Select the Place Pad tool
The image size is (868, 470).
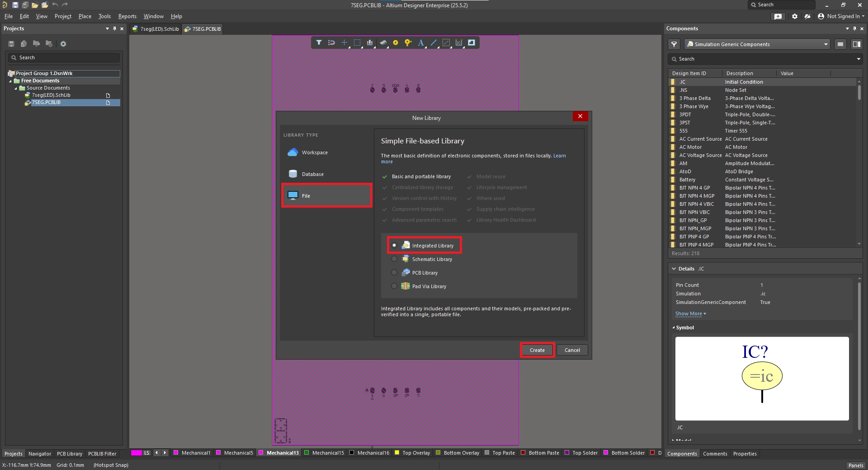point(396,43)
